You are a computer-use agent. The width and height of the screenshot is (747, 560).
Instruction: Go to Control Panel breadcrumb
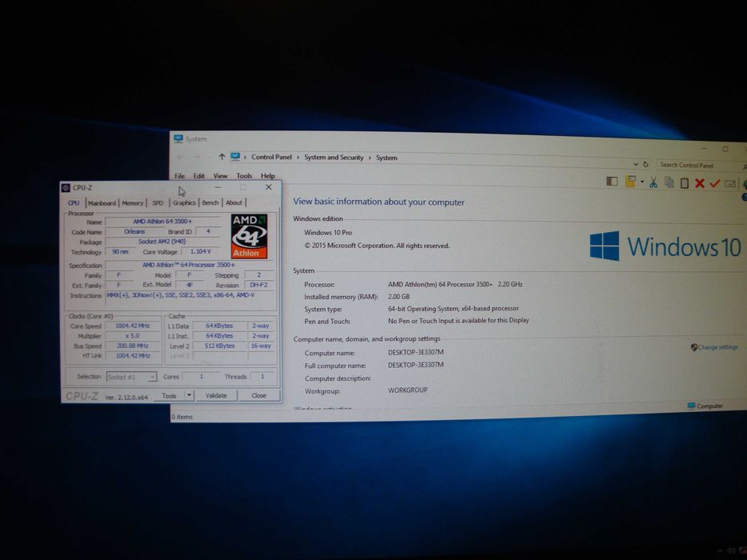pos(271,157)
